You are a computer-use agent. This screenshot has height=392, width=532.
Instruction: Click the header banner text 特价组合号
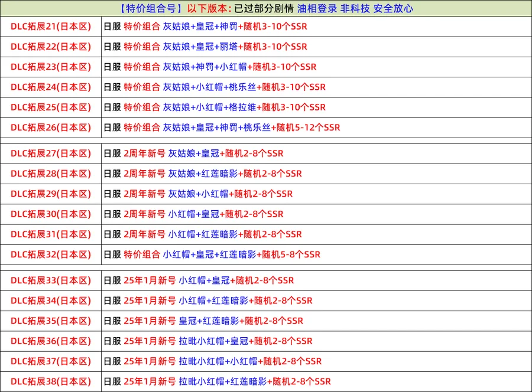pyautogui.click(x=151, y=8)
